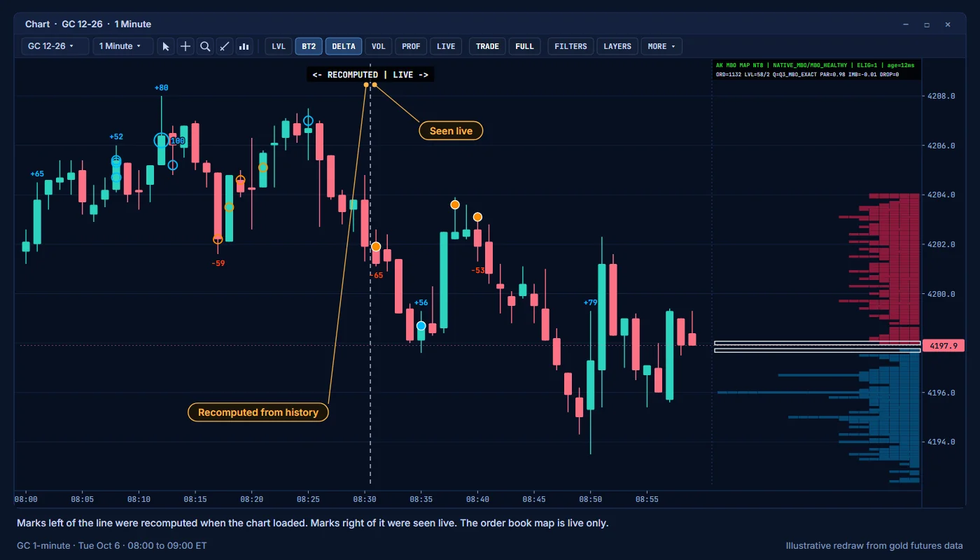980x560 pixels.
Task: Activate the crosshair cursor tool
Action: (185, 46)
